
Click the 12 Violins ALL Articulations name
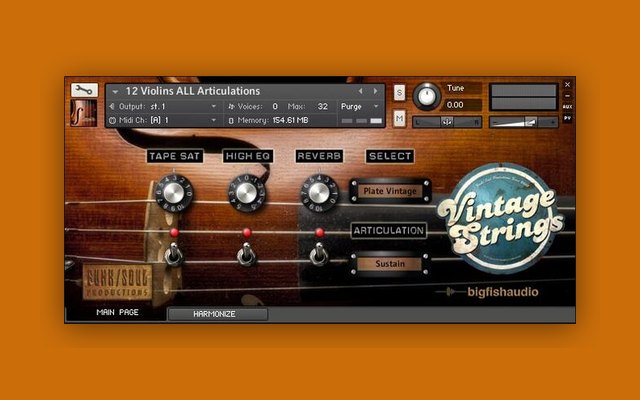tap(193, 91)
